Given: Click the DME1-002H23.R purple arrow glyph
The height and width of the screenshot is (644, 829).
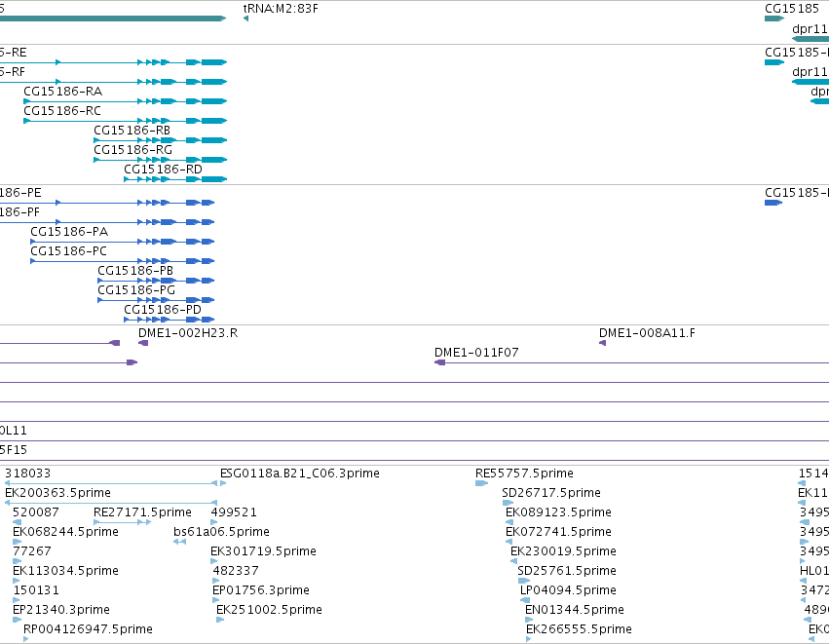Looking at the screenshot, I should 143,343.
